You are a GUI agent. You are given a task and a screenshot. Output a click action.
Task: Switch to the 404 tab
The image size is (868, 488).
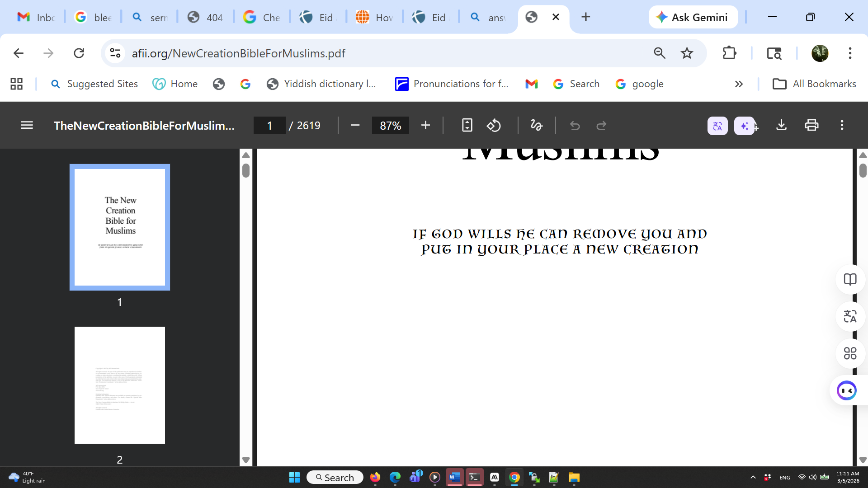point(206,17)
